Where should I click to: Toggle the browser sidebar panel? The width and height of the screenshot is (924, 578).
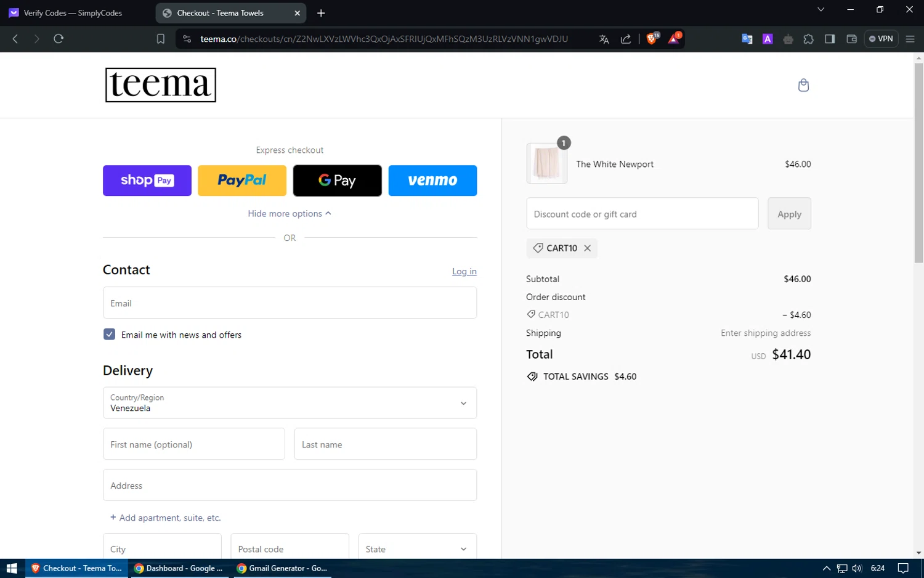pos(830,39)
